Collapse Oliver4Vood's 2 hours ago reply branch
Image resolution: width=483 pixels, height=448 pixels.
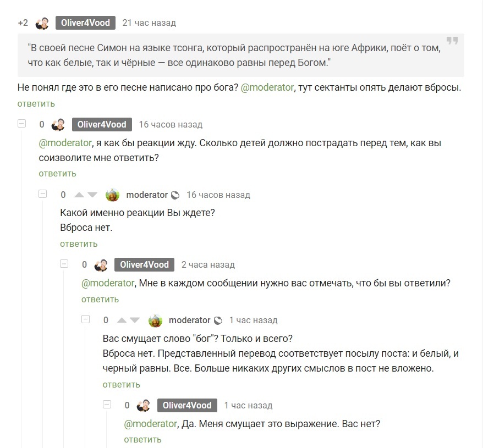coord(64,264)
